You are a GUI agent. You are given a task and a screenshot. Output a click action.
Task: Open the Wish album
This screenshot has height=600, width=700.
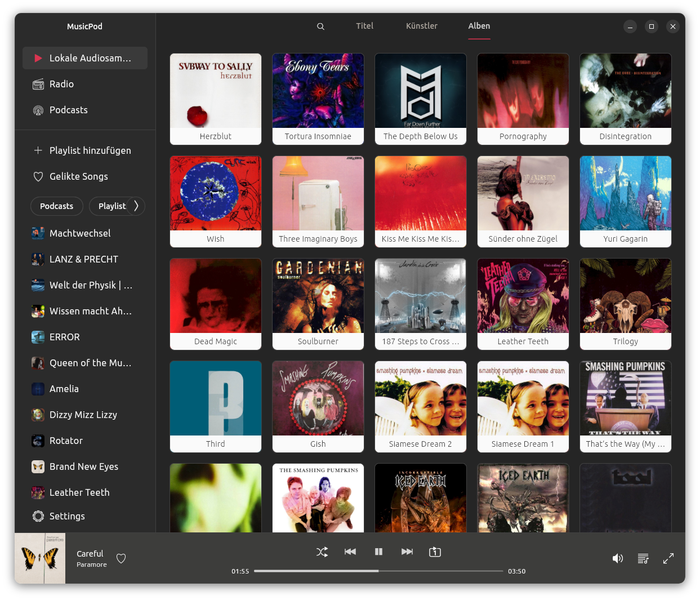coord(216,202)
